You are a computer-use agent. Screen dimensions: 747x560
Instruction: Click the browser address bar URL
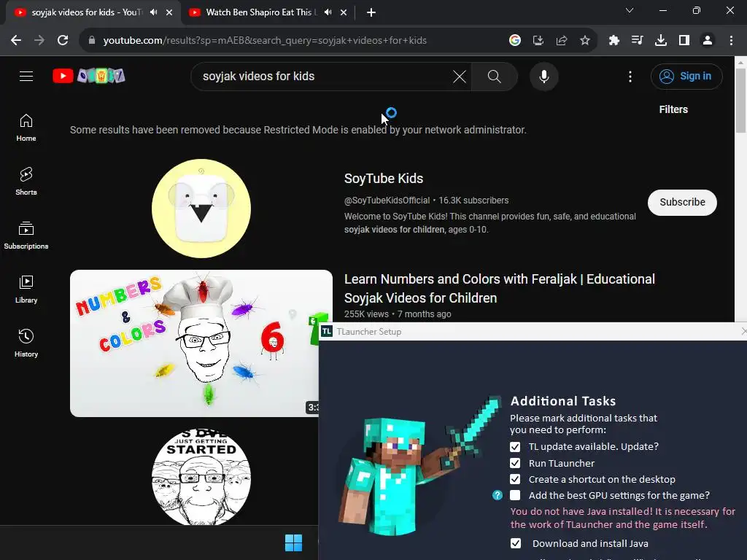pos(265,41)
